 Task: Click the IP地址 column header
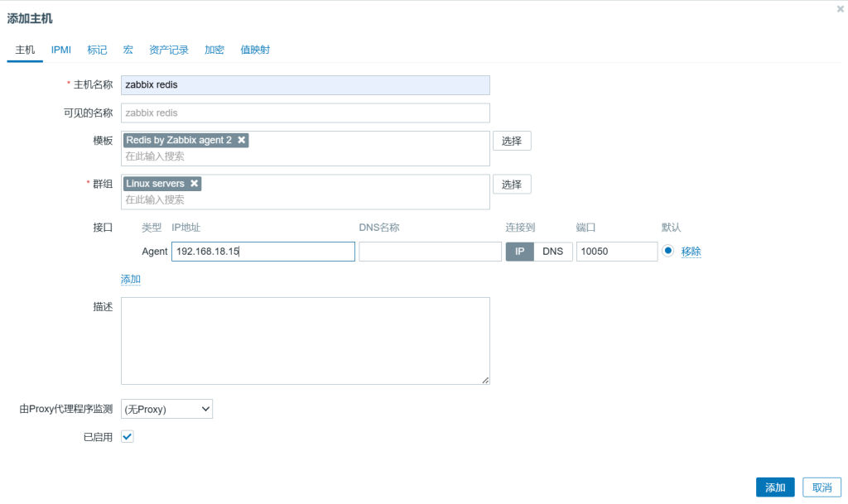pos(186,228)
